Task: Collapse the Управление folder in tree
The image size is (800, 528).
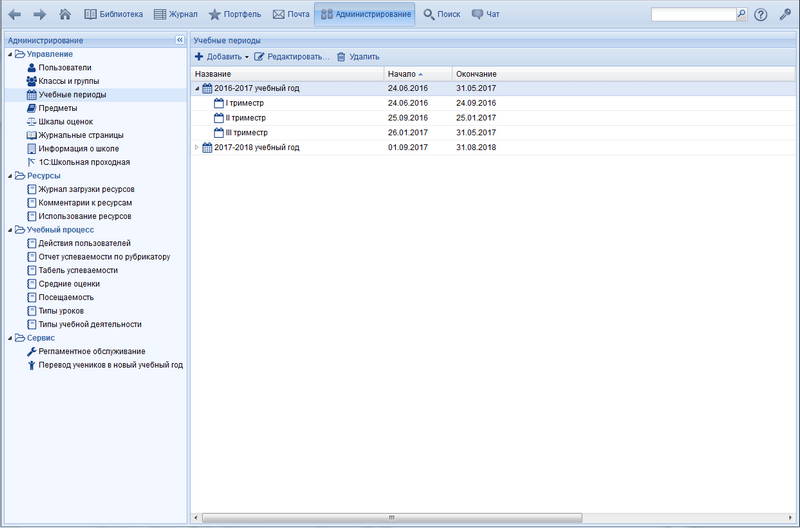Action: click(x=10, y=54)
